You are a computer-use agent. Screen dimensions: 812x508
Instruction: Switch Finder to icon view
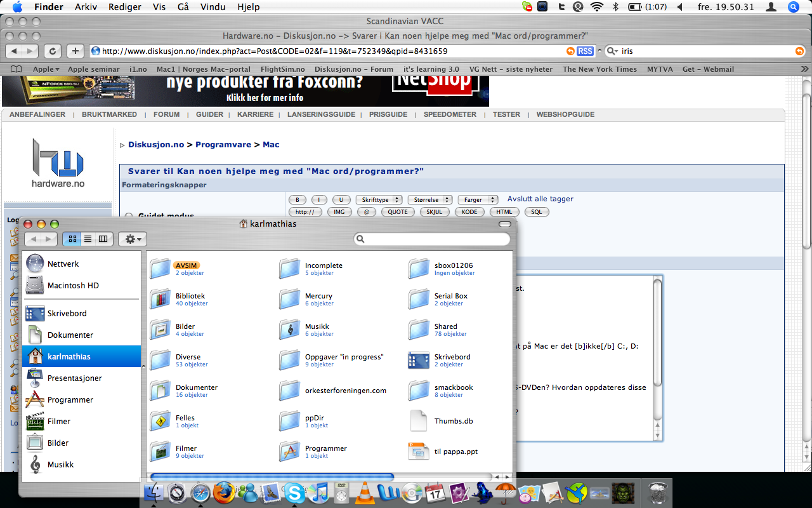(x=72, y=239)
